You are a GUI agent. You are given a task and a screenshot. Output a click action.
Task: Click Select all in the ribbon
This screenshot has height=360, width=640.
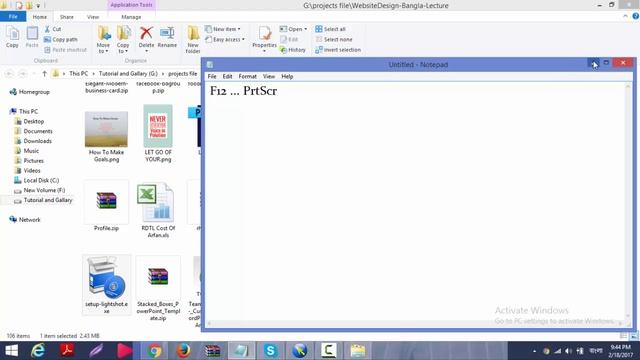pyautogui.click(x=330, y=29)
